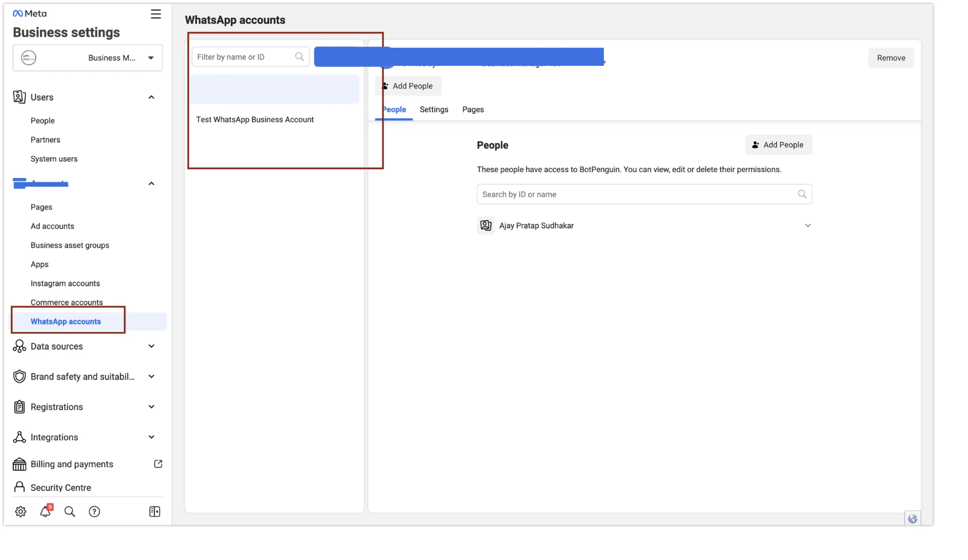The height and width of the screenshot is (560, 968).
Task: Open Instagram accounts
Action: pyautogui.click(x=65, y=283)
